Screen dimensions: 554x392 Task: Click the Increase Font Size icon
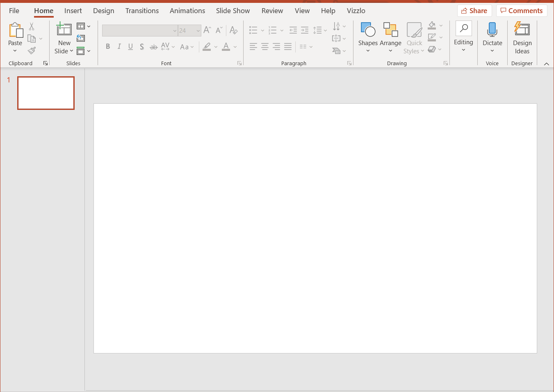(x=207, y=30)
